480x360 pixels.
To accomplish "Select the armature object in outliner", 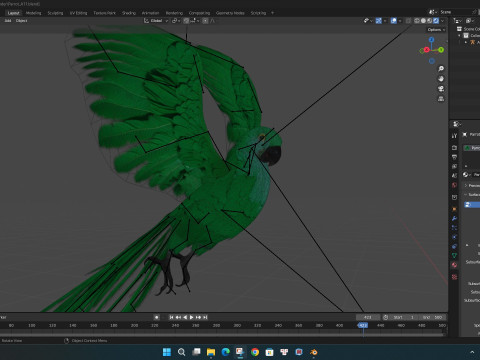I will point(472,42).
